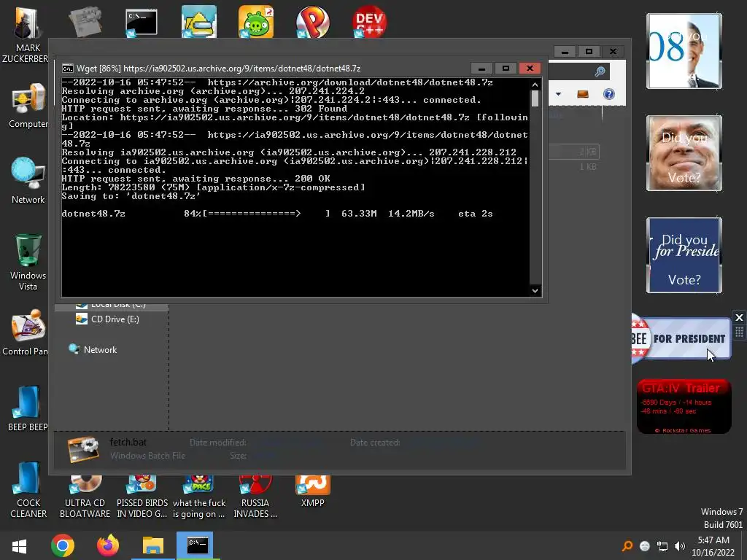This screenshot has width=747, height=560.
Task: Click the gadget drag handle dots
Action: 739,332
